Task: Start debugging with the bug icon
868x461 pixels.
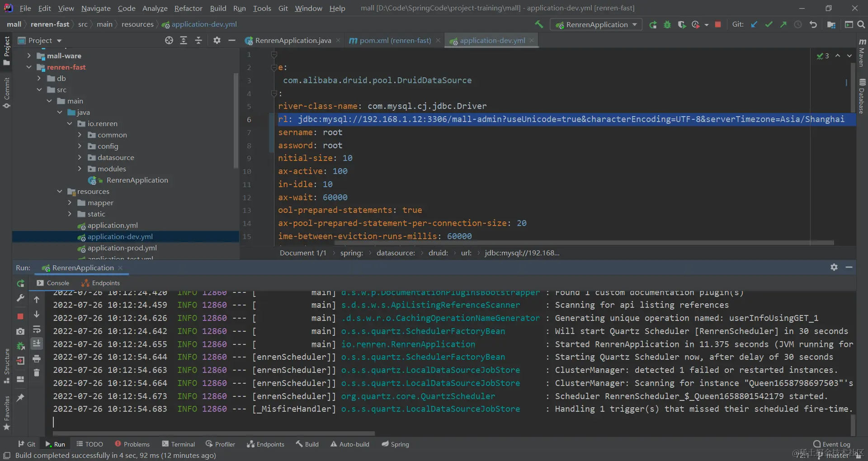Action: tap(667, 24)
